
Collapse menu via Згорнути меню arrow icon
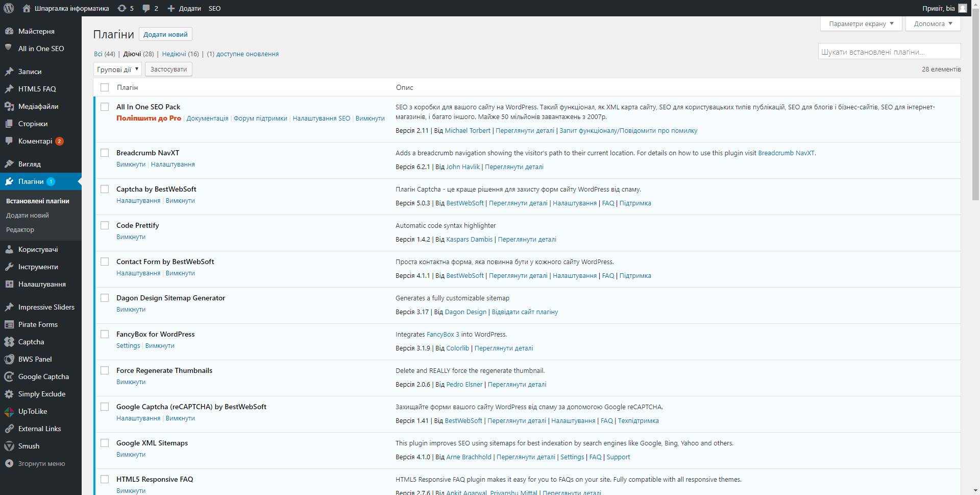click(9, 463)
